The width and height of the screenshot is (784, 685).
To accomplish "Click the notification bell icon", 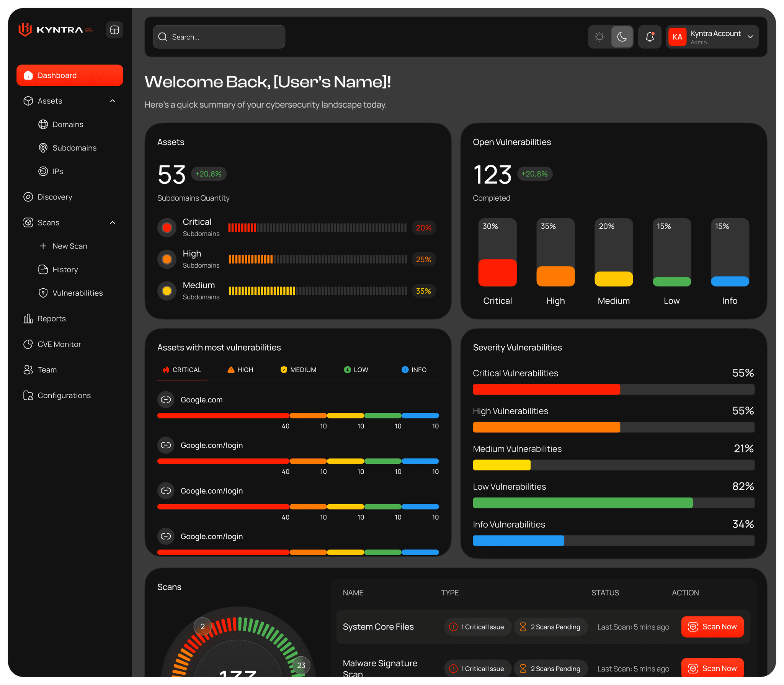I will point(650,37).
